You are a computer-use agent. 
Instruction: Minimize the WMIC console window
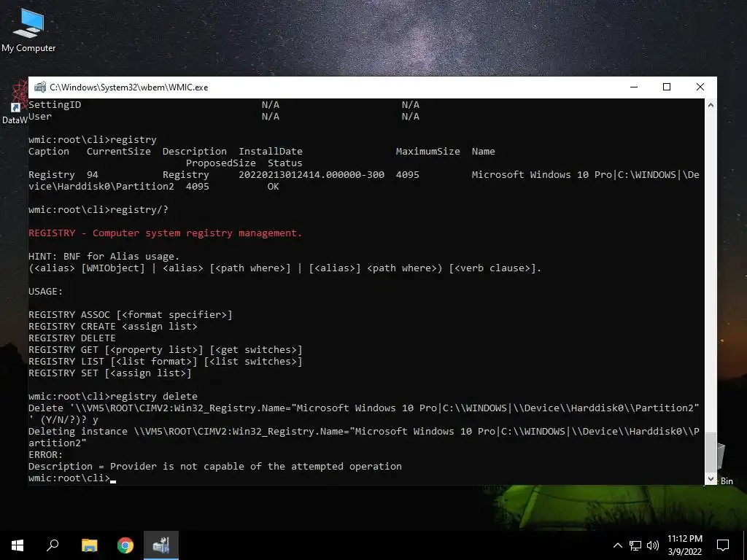tap(634, 87)
